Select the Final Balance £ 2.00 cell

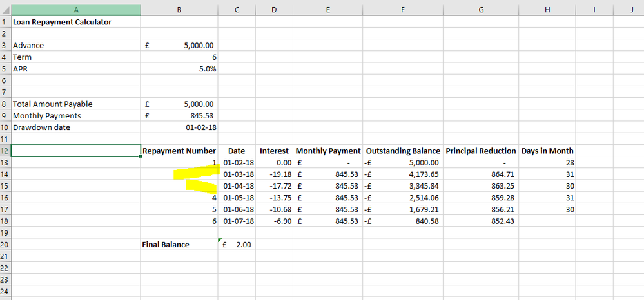[237, 245]
